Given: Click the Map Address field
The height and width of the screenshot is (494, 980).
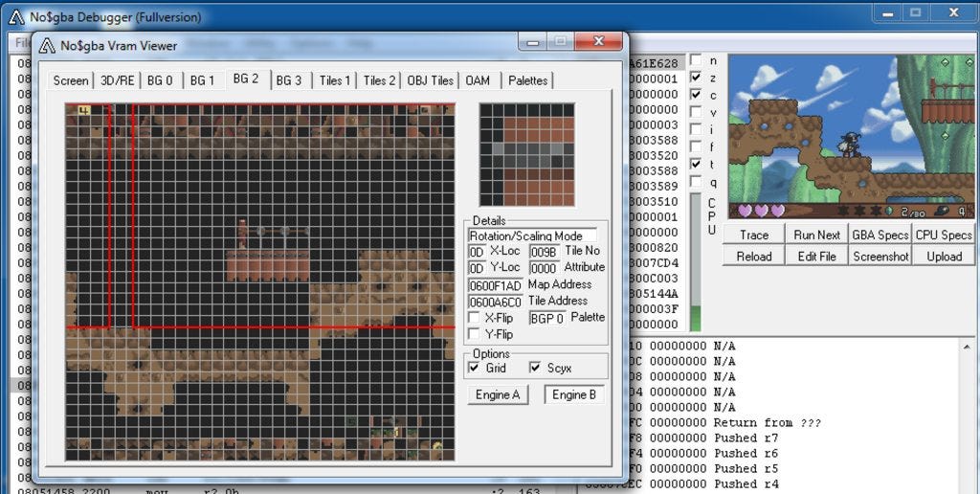Looking at the screenshot, I should pos(496,285).
